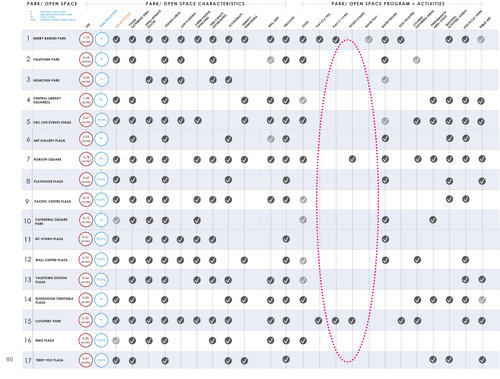Click the red size circle for Emery Barnes Park
Screen dimensions: 500x379
tap(86, 39)
